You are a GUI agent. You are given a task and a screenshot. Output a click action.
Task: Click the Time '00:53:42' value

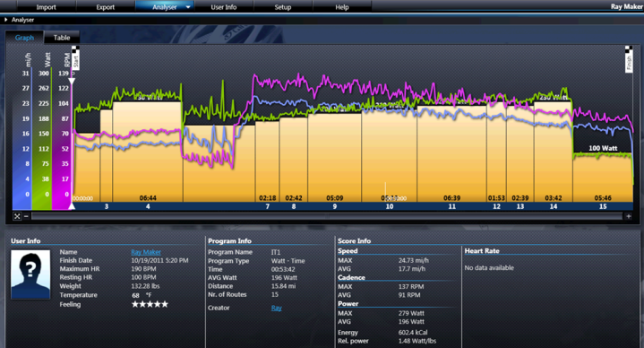pyautogui.click(x=283, y=269)
